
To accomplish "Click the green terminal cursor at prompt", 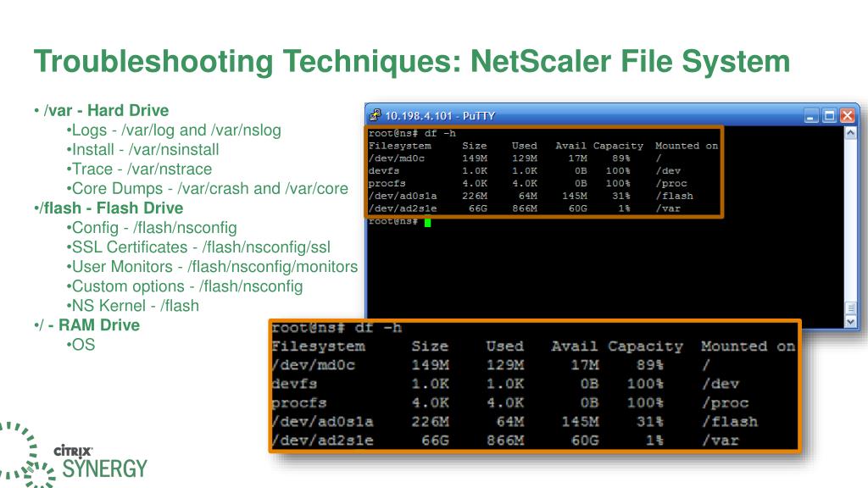I will click(427, 222).
